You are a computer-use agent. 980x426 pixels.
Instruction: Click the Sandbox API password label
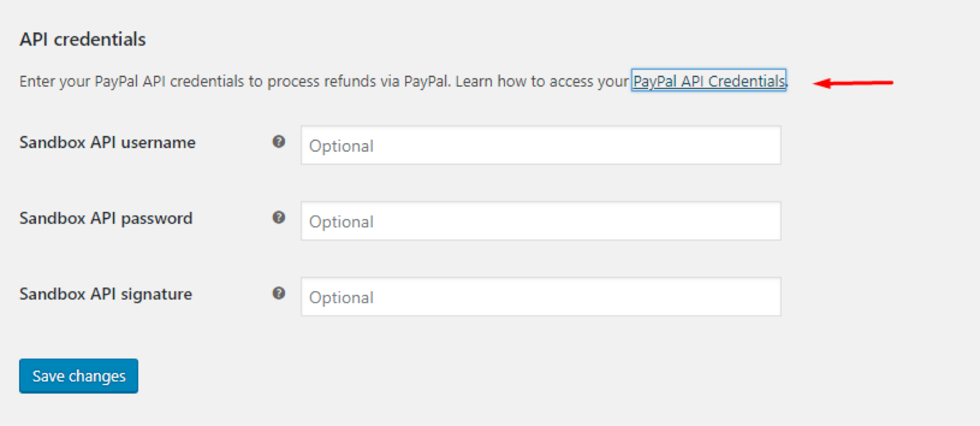pyautogui.click(x=106, y=218)
